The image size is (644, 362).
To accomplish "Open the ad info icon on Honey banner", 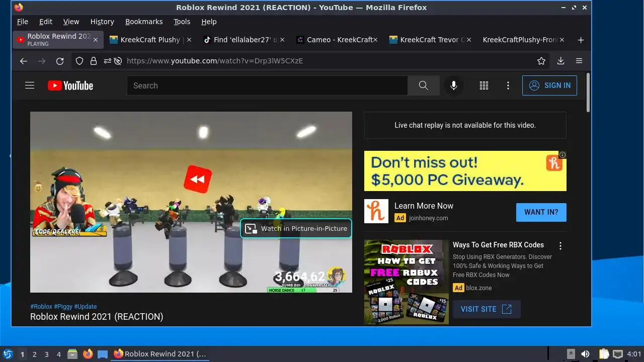I will click(562, 155).
